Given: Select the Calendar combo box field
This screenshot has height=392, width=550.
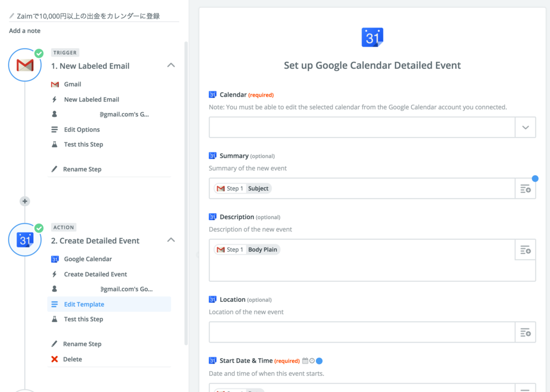Looking at the screenshot, I should tap(372, 127).
